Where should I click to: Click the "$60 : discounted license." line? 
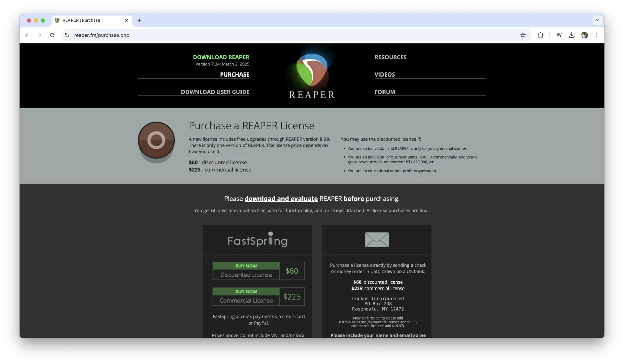[218, 162]
